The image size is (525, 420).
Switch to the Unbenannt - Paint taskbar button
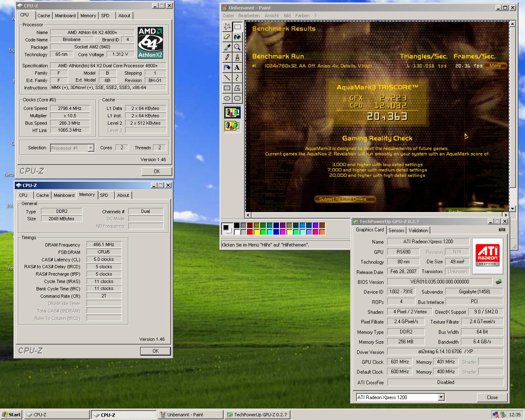(x=190, y=415)
